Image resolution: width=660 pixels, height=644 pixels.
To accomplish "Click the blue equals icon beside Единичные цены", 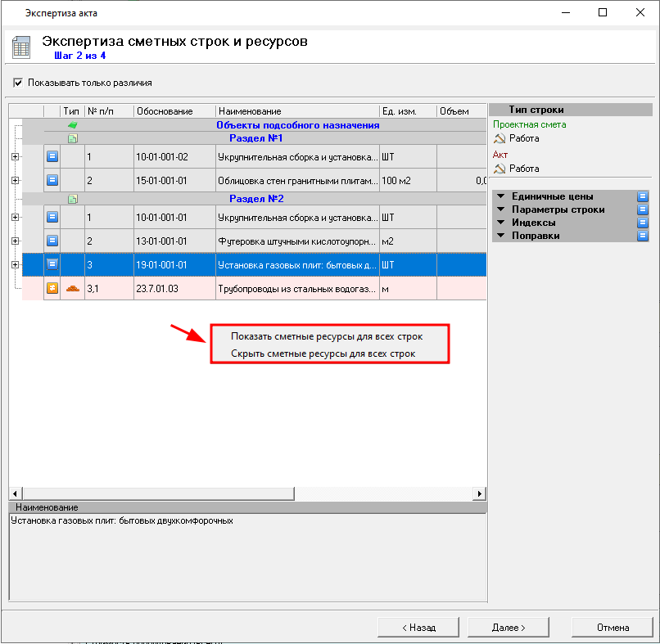I will tap(643, 196).
